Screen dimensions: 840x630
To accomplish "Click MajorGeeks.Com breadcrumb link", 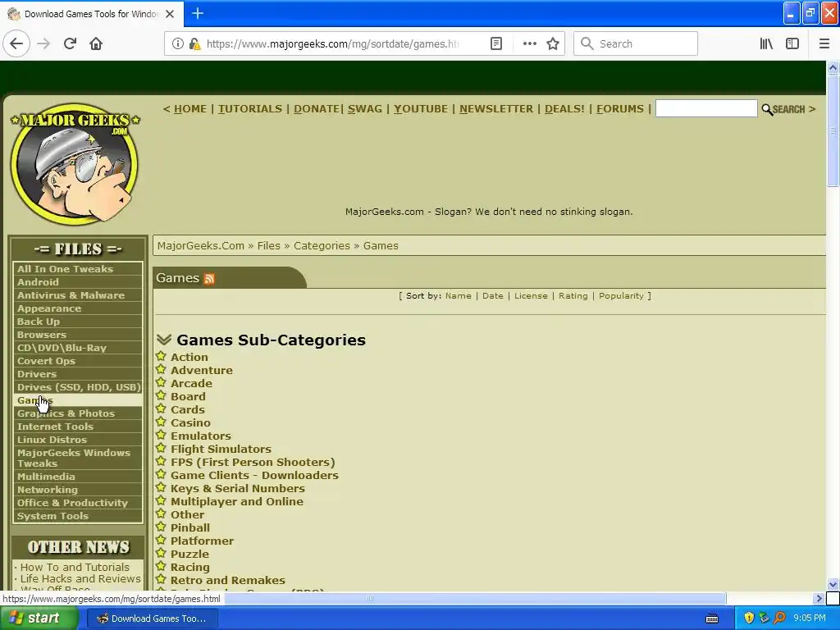I will pyautogui.click(x=200, y=246).
